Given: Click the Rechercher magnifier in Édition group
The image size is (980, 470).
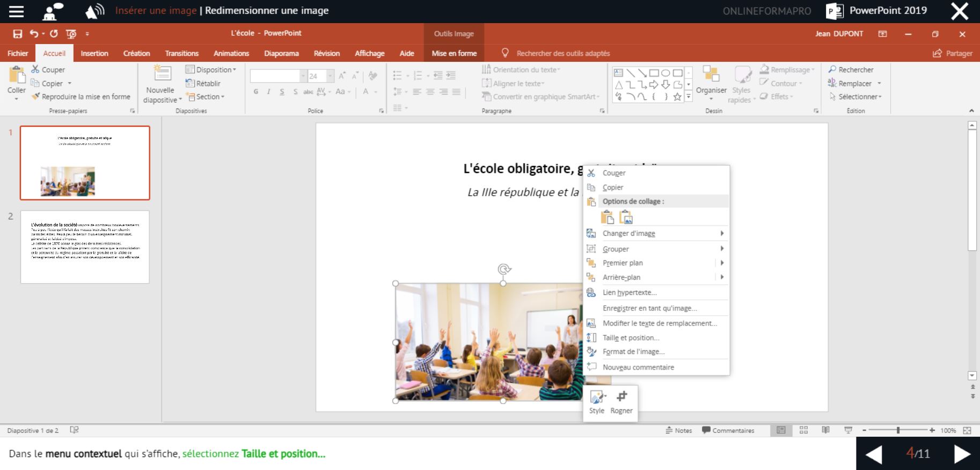Looking at the screenshot, I should [832, 69].
